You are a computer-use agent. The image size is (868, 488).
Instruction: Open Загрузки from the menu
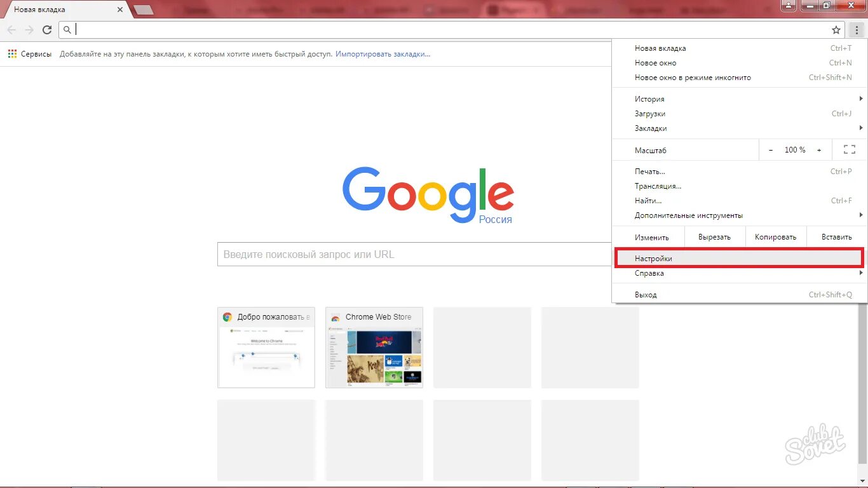[x=738, y=114]
